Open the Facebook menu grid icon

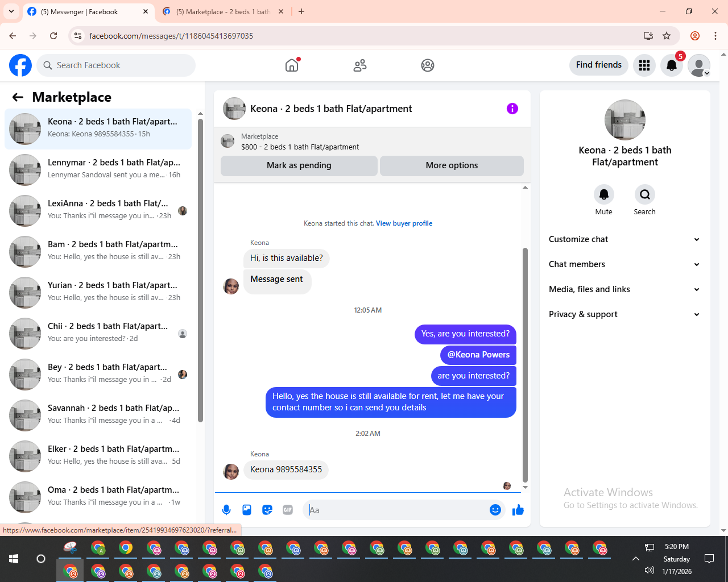[644, 65]
